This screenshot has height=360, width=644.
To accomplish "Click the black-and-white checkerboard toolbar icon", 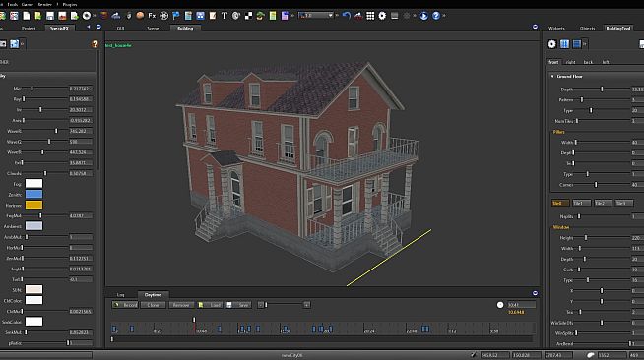I will [x=248, y=16].
